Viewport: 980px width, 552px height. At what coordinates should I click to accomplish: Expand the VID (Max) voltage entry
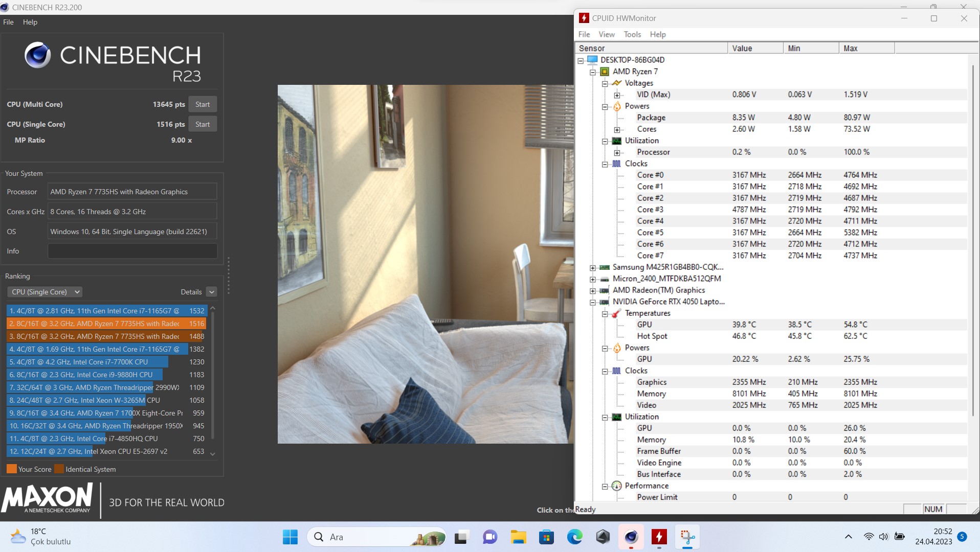click(x=617, y=96)
